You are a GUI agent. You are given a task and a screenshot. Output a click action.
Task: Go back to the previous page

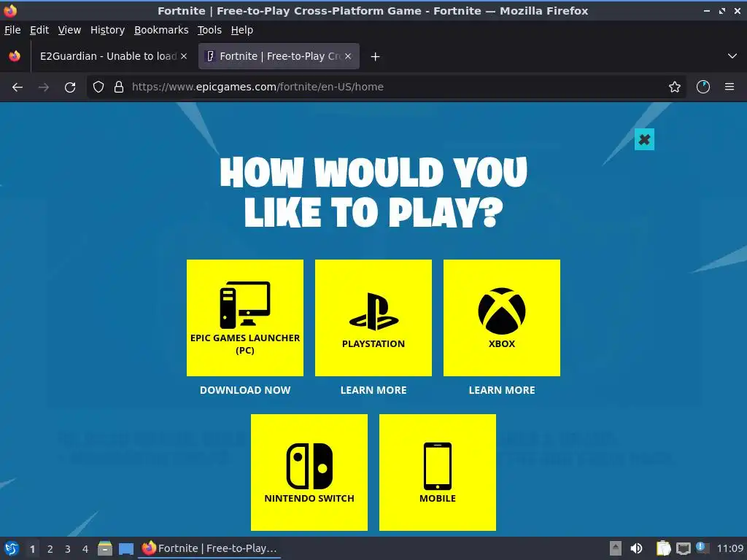tap(18, 87)
